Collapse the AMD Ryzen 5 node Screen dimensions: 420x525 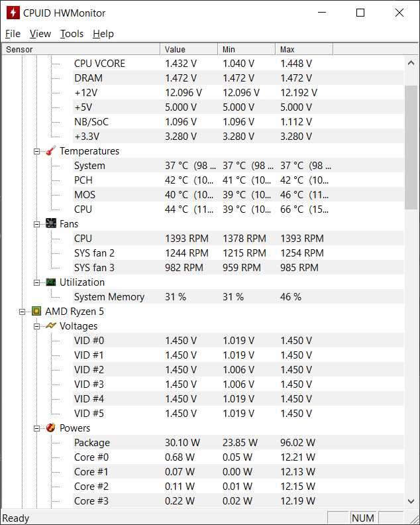point(22,312)
